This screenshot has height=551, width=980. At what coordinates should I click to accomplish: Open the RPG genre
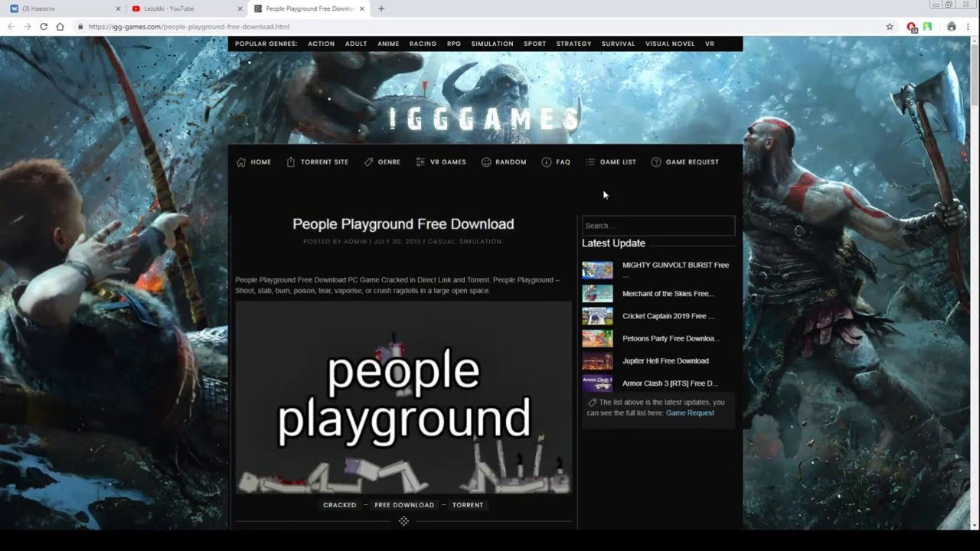(x=454, y=44)
